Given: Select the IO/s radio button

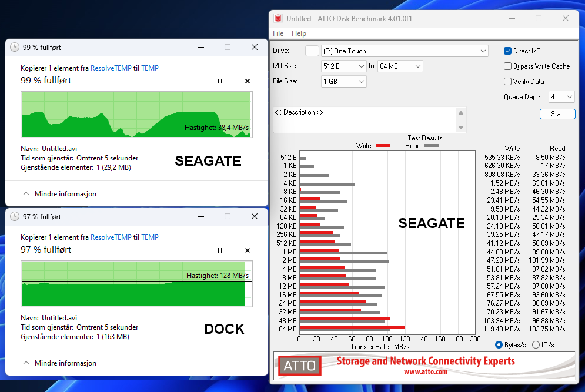Looking at the screenshot, I should tap(536, 344).
